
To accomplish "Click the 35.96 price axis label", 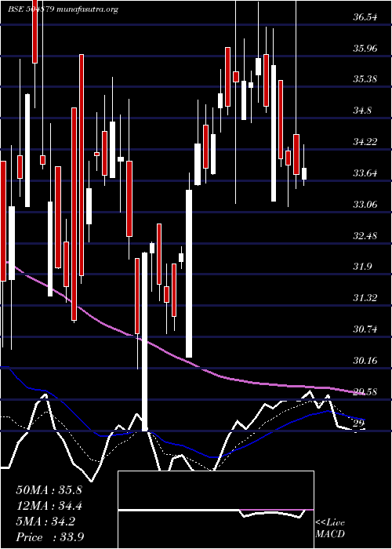I will click(x=365, y=48).
